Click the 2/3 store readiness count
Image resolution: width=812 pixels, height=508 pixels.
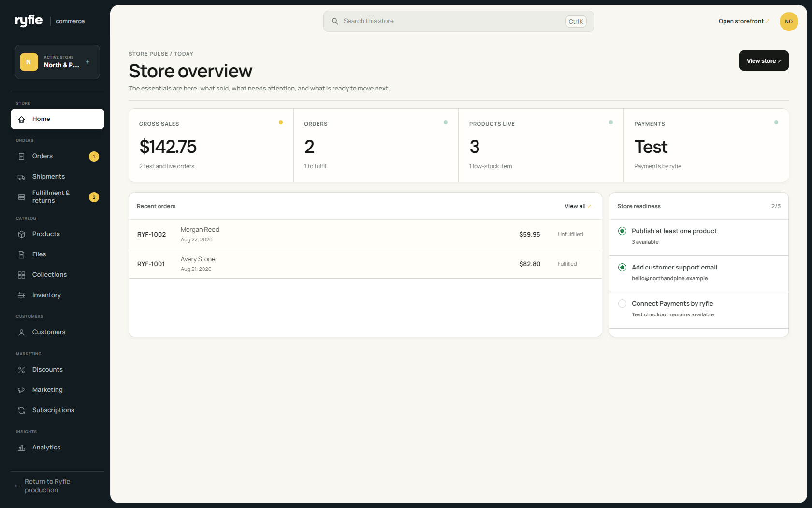coord(776,206)
